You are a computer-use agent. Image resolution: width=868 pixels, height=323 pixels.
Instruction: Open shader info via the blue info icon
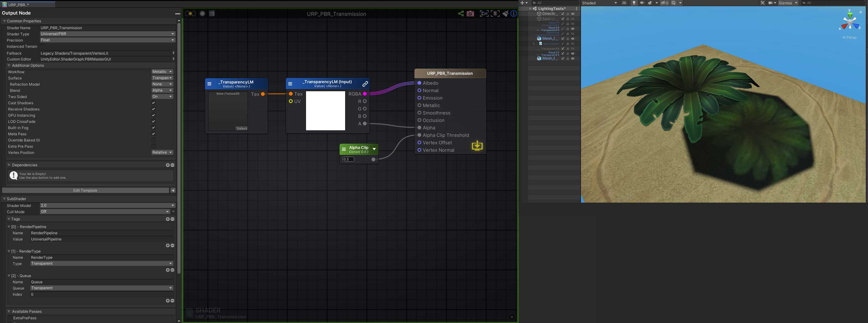[514, 14]
